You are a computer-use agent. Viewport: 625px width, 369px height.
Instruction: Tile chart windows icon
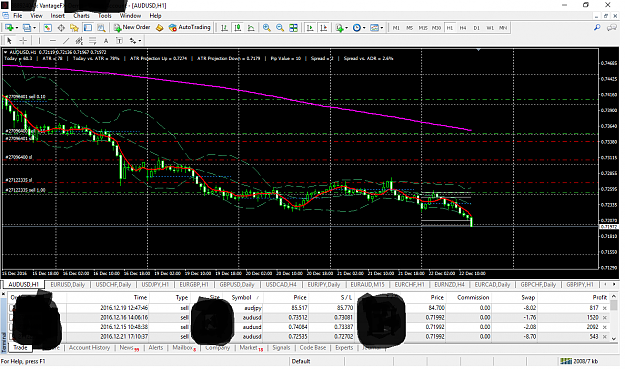click(x=293, y=27)
